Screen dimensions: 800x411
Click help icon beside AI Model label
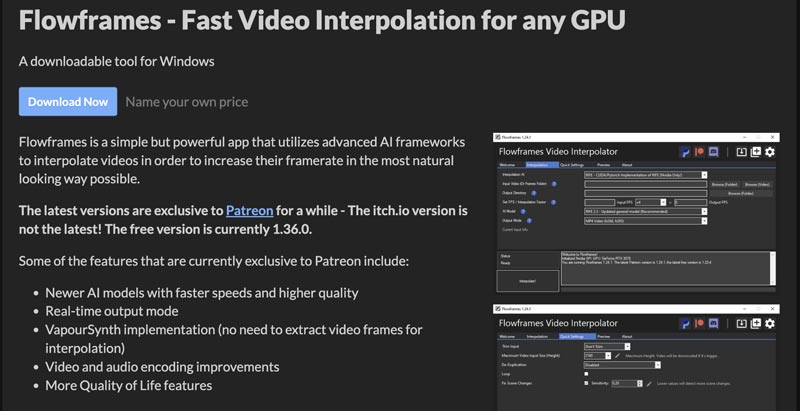(x=523, y=211)
